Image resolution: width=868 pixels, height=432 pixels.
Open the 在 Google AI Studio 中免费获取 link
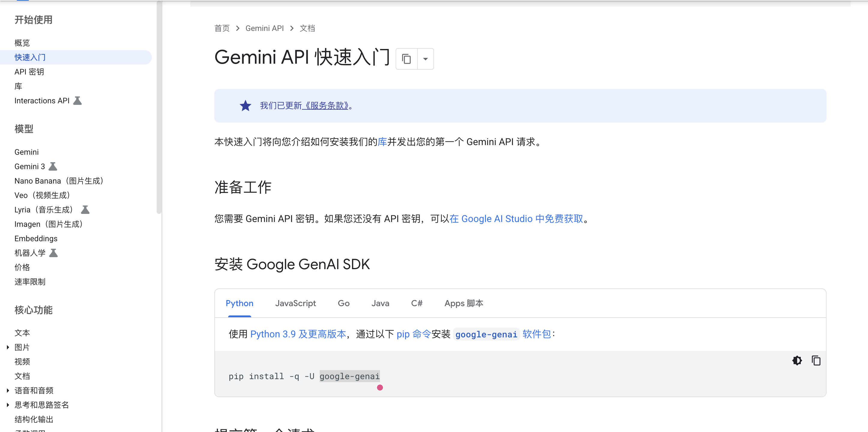[516, 218]
